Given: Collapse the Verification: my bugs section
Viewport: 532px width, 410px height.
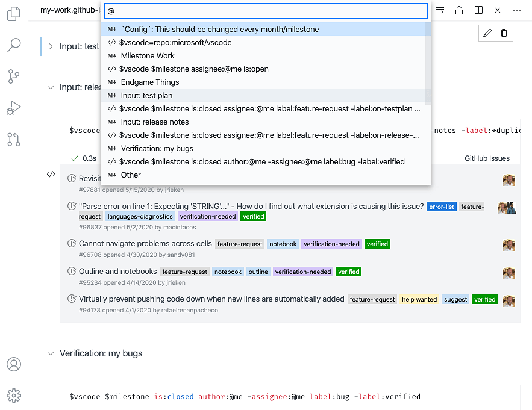Looking at the screenshot, I should [51, 354].
